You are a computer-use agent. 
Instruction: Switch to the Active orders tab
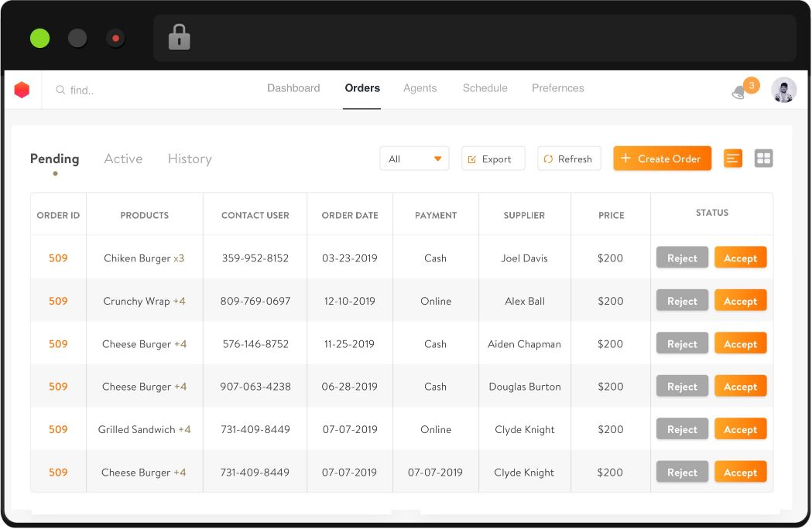coord(123,159)
